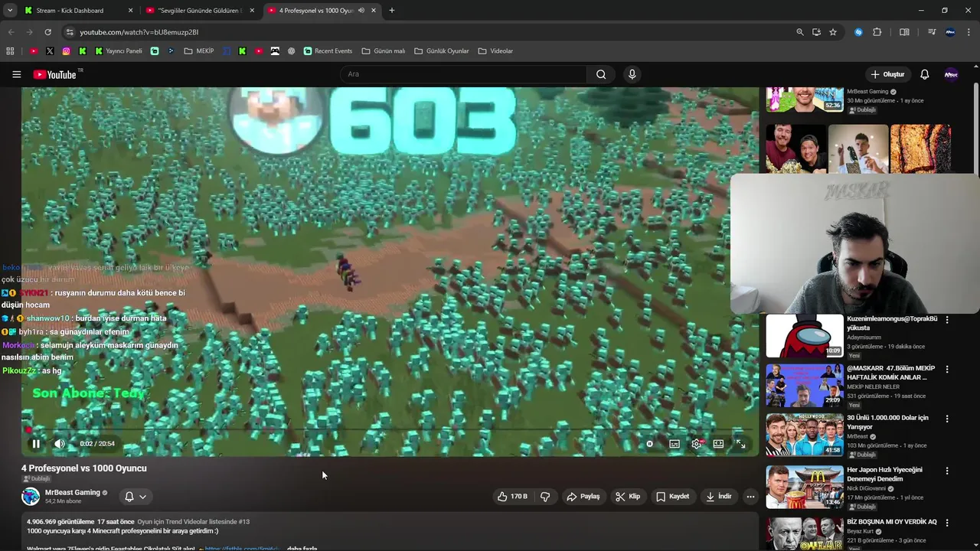Image resolution: width=980 pixels, height=551 pixels.
Task: Open more actions menu beside İndir
Action: pos(750,497)
